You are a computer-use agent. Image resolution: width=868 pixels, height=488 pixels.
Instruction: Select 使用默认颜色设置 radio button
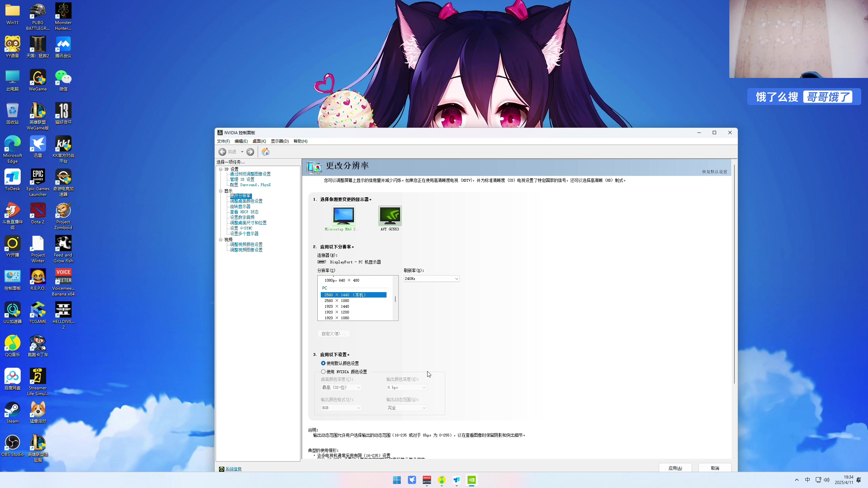click(323, 363)
